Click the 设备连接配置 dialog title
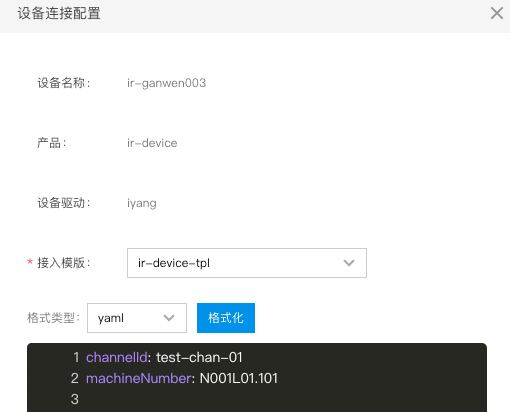Screen dimensions: 510x412 pyautogui.click(x=59, y=14)
